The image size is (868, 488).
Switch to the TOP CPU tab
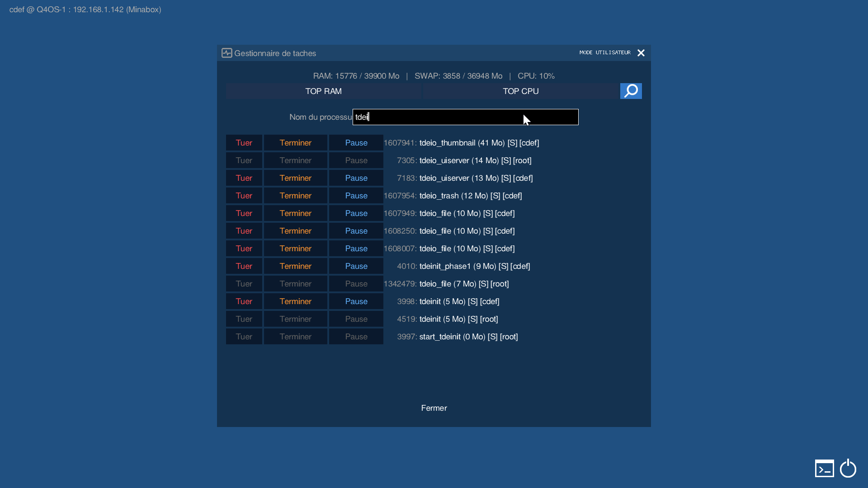coord(521,91)
